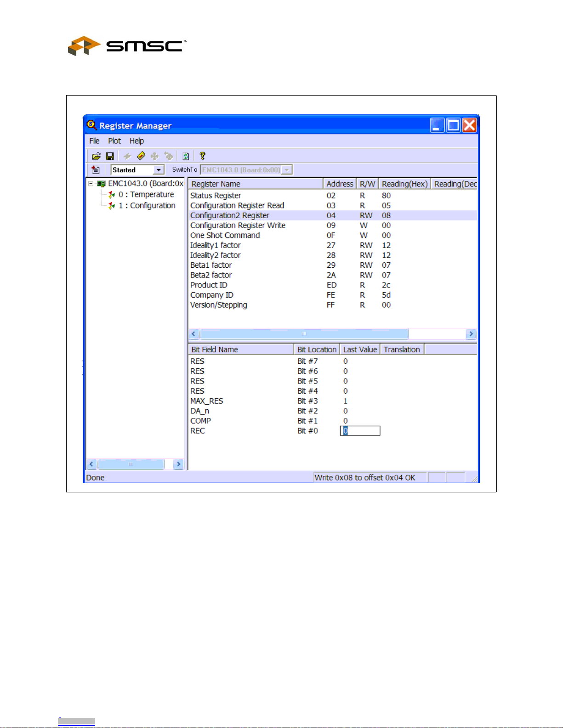
Task: Select the Version/Stepping row
Action: pos(333,305)
